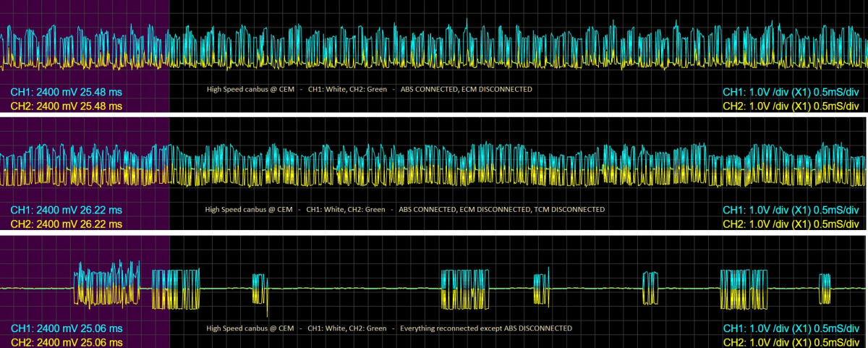This screenshot has width=868, height=348.
Task: Click the CH1 2400 mV 25.06 ms readout
Action: [67, 328]
